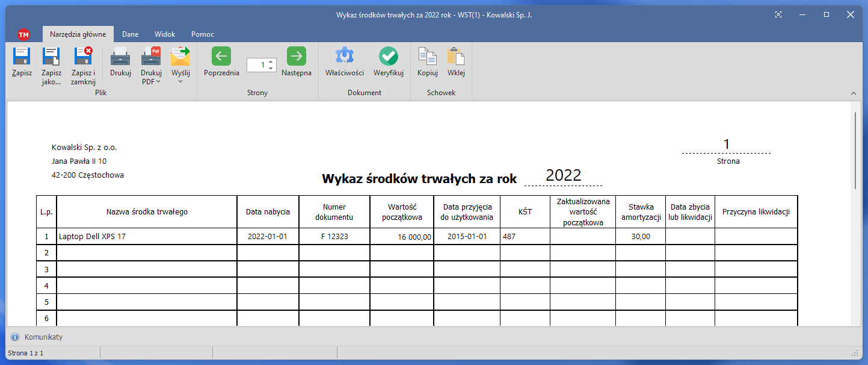The width and height of the screenshot is (868, 365).
Task: Increase page number with stepper up arrow
Action: tap(271, 61)
